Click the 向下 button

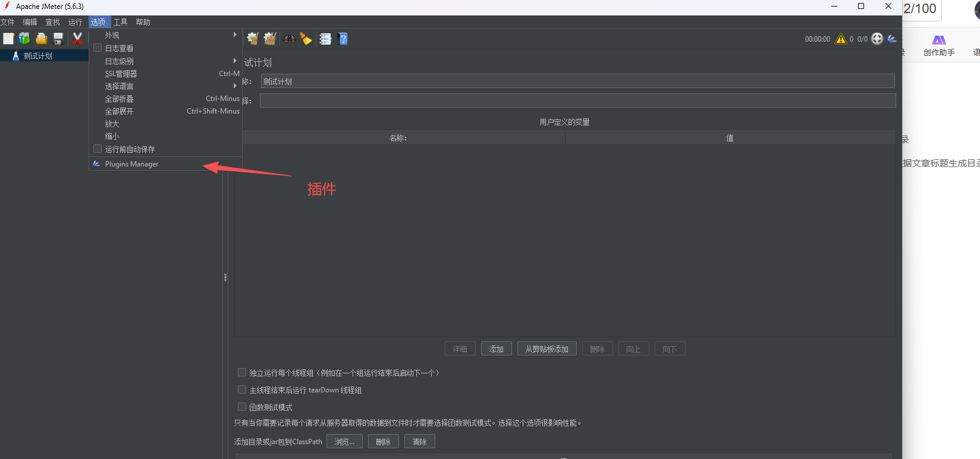point(670,349)
